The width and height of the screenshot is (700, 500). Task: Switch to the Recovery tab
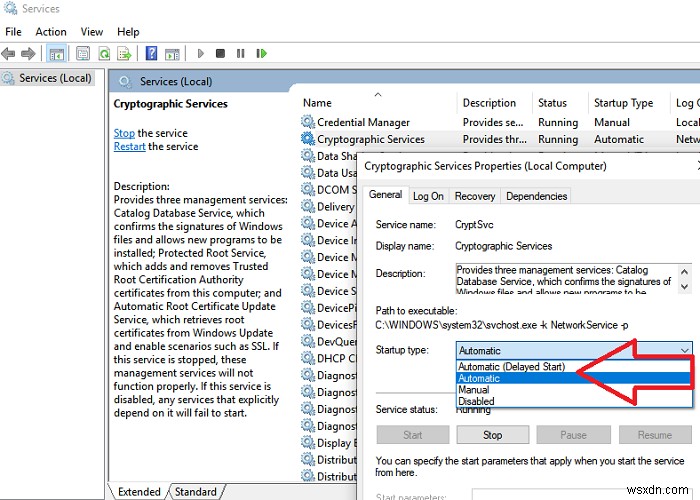(475, 196)
